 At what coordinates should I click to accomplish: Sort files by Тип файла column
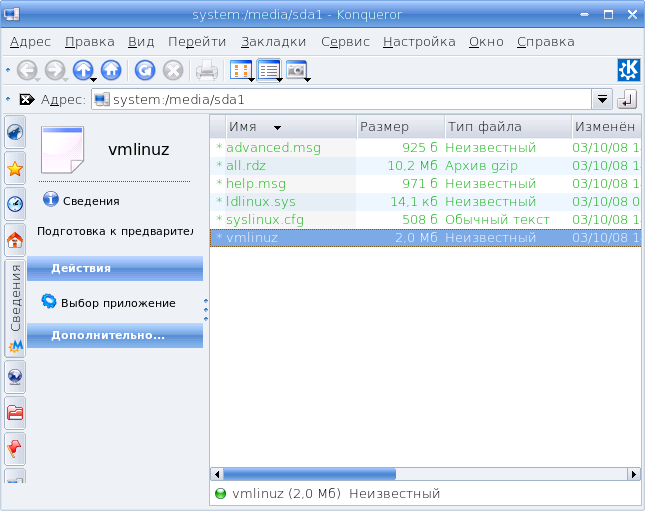pos(508,127)
